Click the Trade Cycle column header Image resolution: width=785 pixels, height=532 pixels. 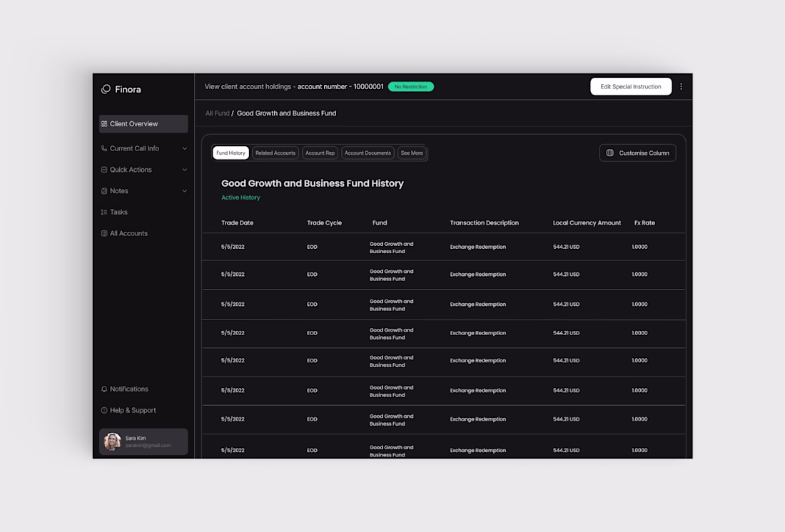pos(325,222)
